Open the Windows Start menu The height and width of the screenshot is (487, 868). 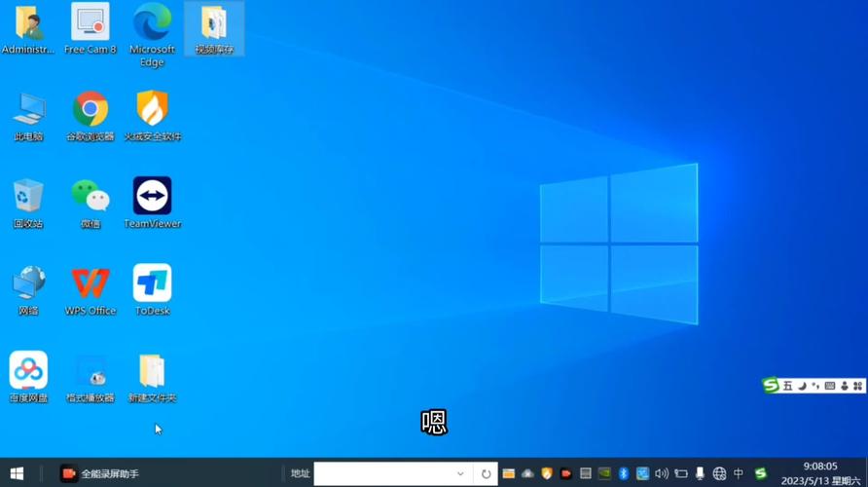[17, 473]
